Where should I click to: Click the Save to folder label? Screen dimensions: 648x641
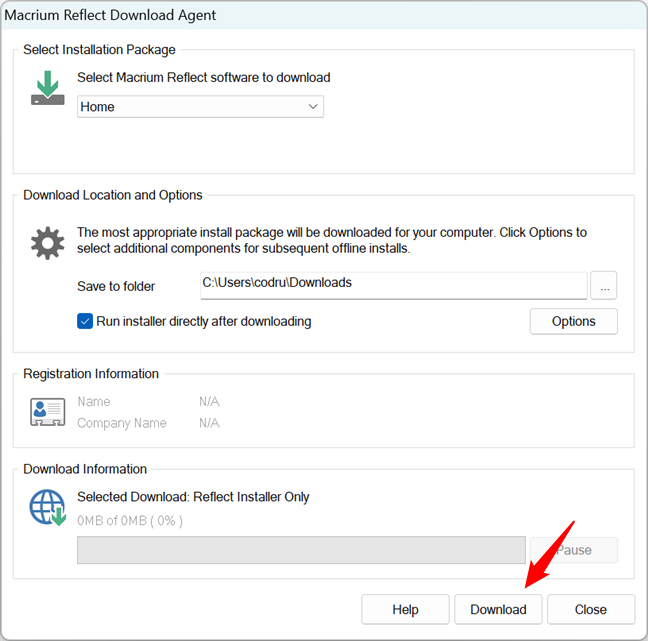pos(116,286)
